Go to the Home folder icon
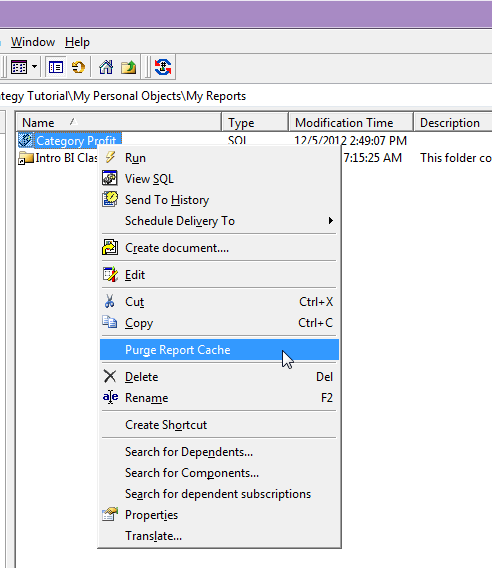 (x=106, y=67)
